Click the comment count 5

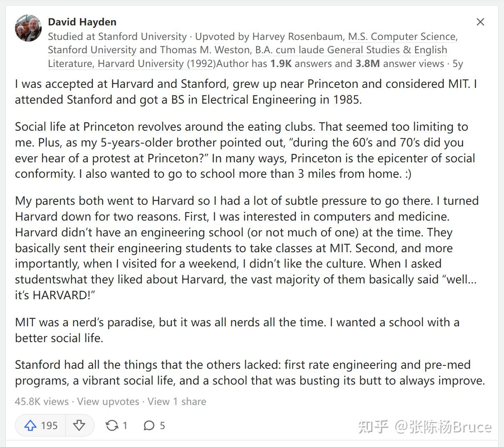click(x=162, y=425)
